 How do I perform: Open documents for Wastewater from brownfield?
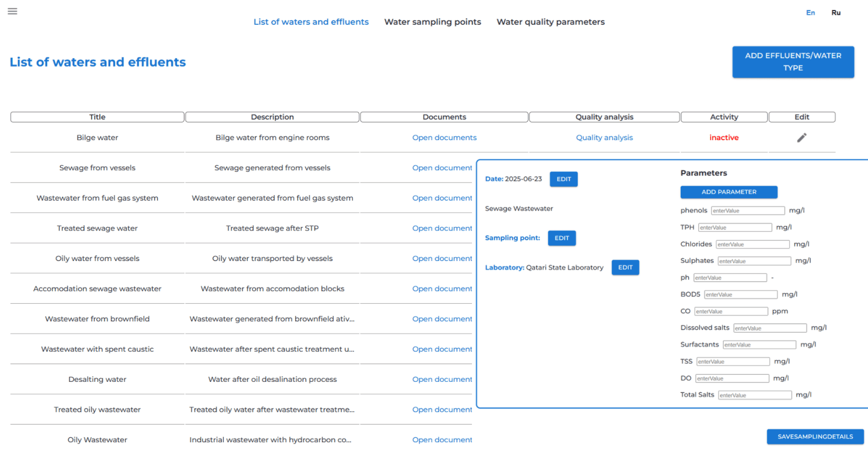pos(442,319)
